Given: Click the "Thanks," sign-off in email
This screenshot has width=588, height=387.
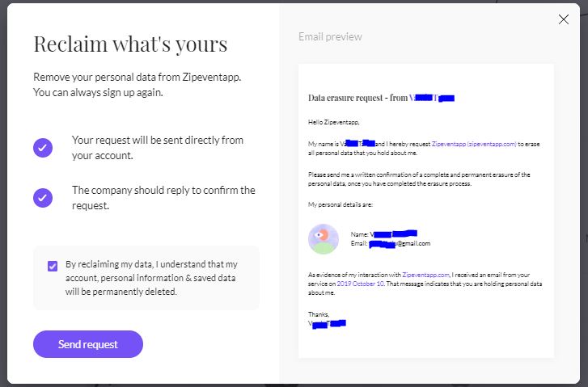Looking at the screenshot, I should (x=319, y=313).
